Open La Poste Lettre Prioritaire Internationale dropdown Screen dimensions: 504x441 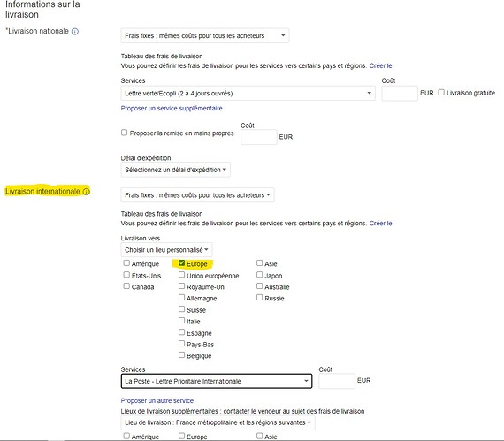[x=217, y=381]
